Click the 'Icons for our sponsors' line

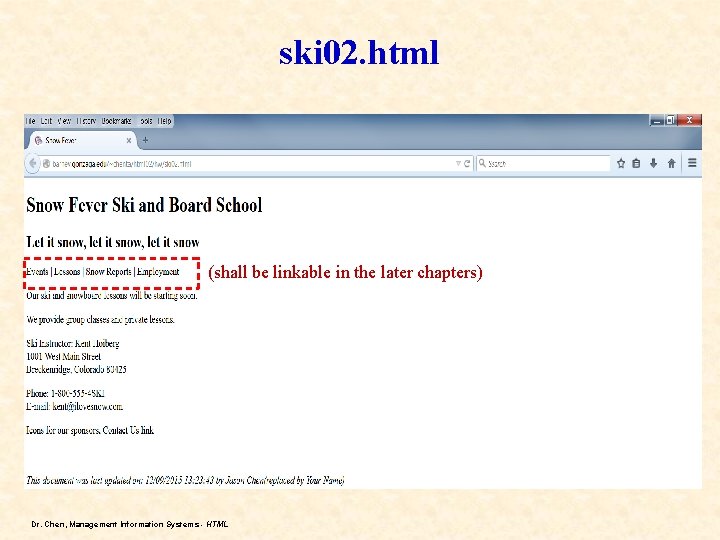90,430
